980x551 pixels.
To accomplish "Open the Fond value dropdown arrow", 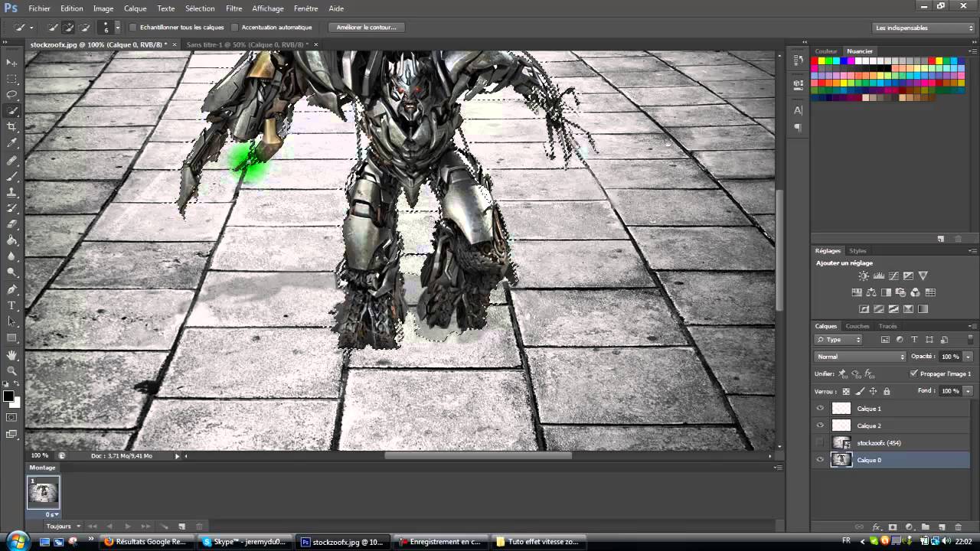I will (968, 391).
